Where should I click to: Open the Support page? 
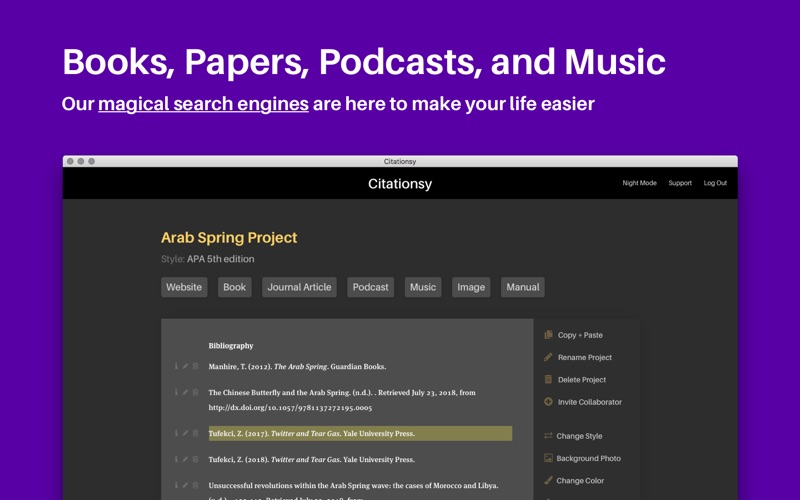680,183
